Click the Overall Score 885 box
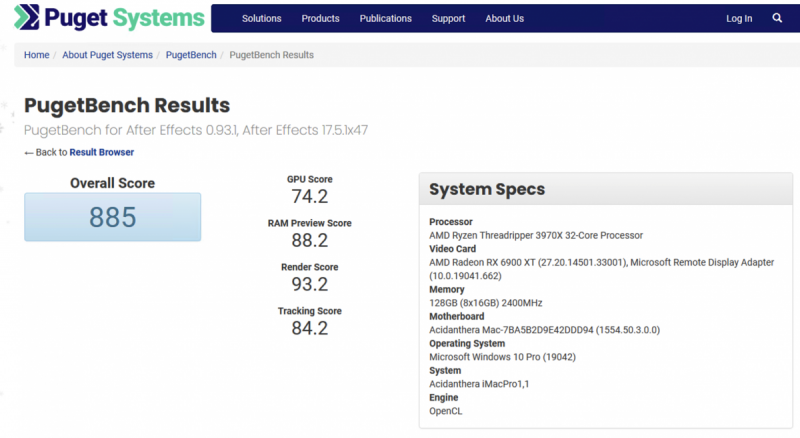 [113, 217]
